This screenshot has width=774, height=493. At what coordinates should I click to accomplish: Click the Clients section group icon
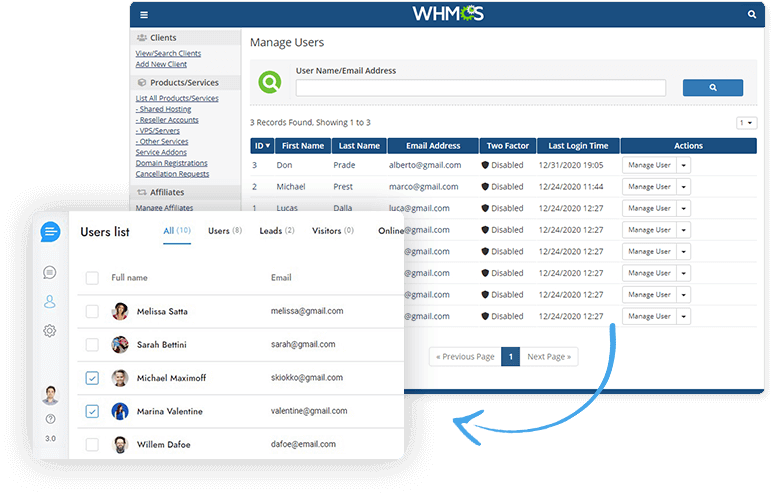(x=142, y=38)
